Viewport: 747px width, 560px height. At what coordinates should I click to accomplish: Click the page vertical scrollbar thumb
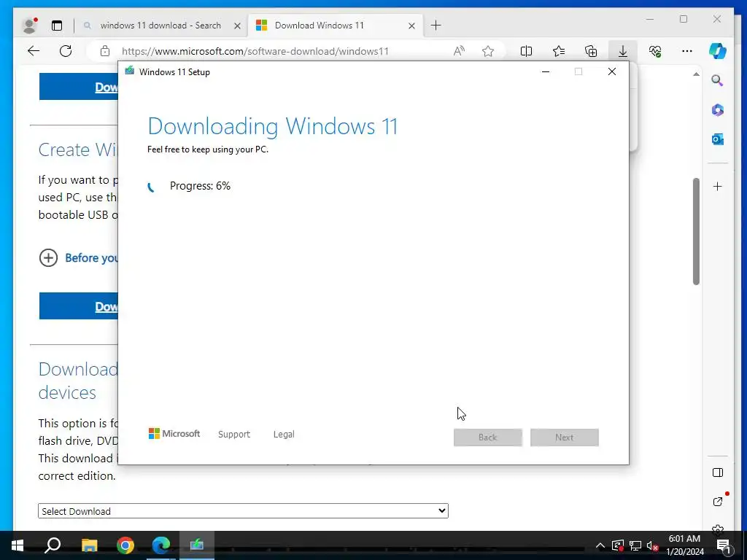(696, 231)
